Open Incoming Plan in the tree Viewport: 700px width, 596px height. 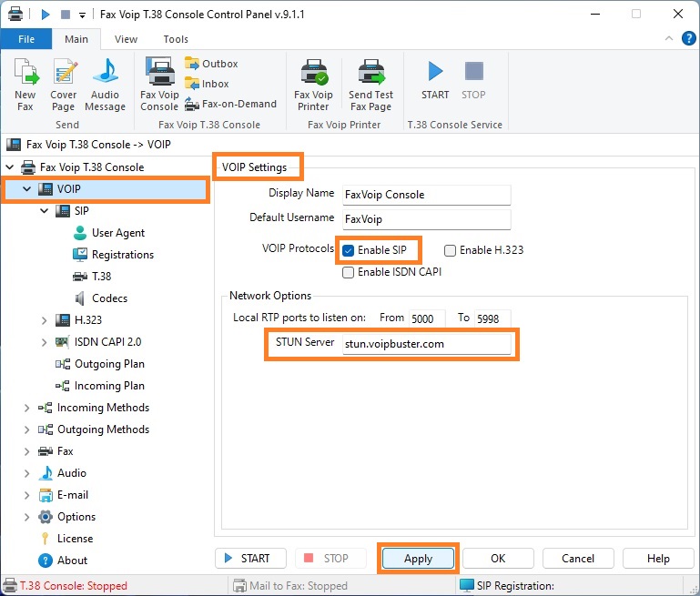coord(100,386)
